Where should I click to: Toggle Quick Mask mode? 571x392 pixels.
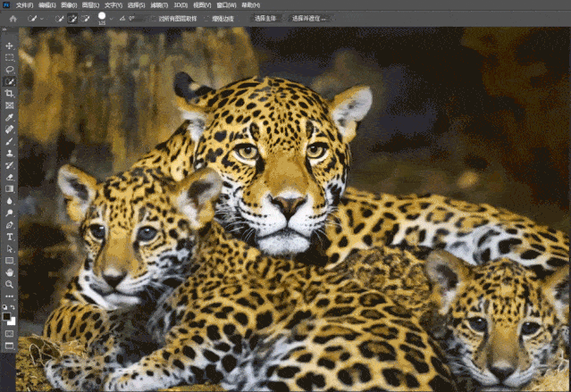(10, 333)
